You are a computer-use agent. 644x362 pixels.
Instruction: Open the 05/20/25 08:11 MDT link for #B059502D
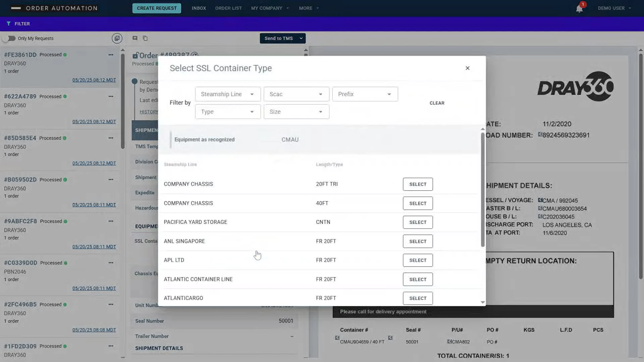[x=94, y=205]
